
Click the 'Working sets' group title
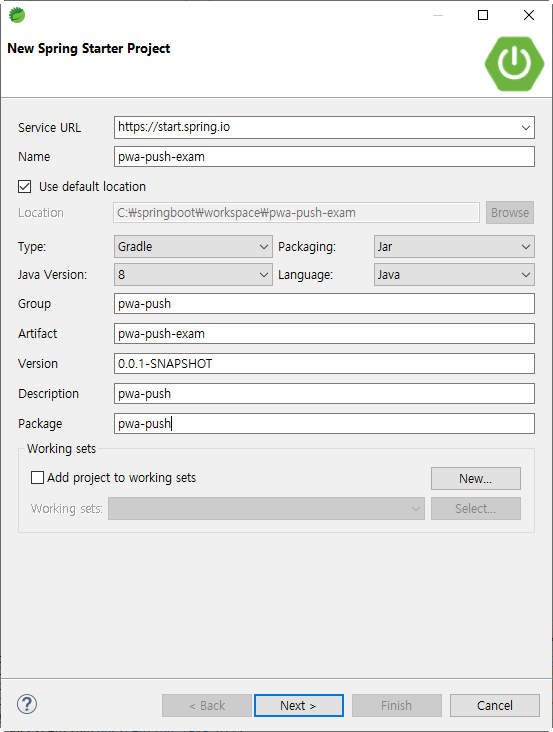[x=62, y=449]
